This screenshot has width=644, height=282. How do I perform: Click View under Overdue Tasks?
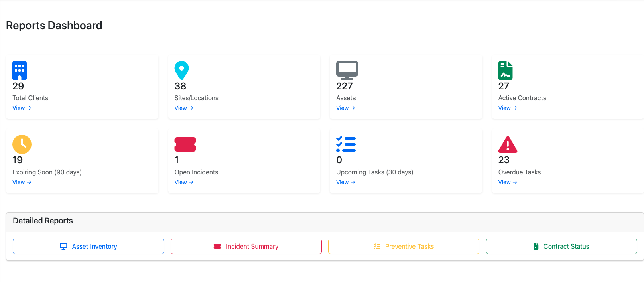[x=507, y=182]
